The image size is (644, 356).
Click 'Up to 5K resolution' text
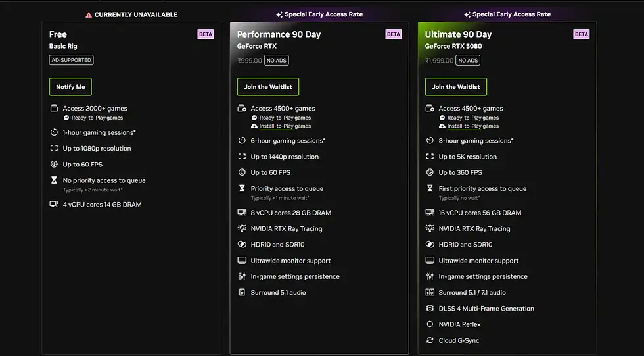pyautogui.click(x=467, y=157)
